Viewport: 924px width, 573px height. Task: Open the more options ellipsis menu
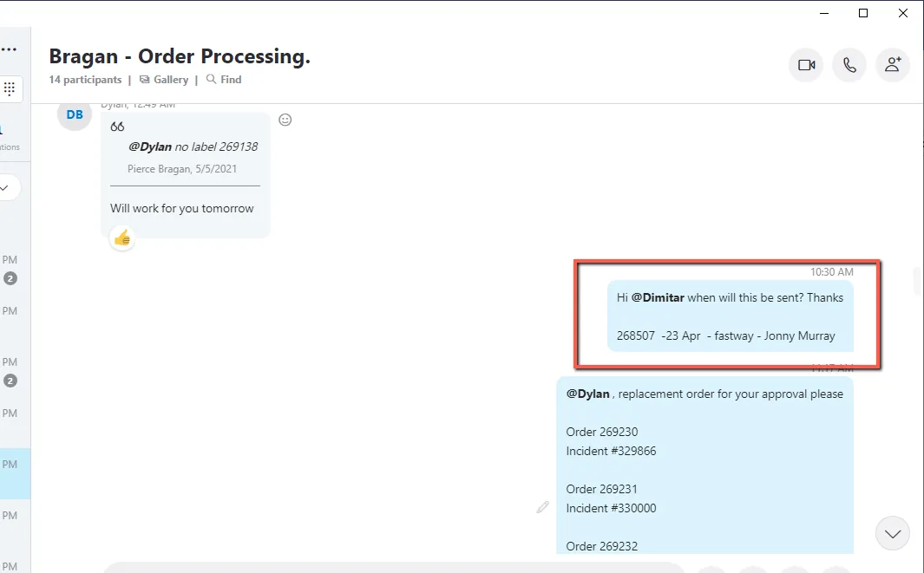pyautogui.click(x=9, y=49)
